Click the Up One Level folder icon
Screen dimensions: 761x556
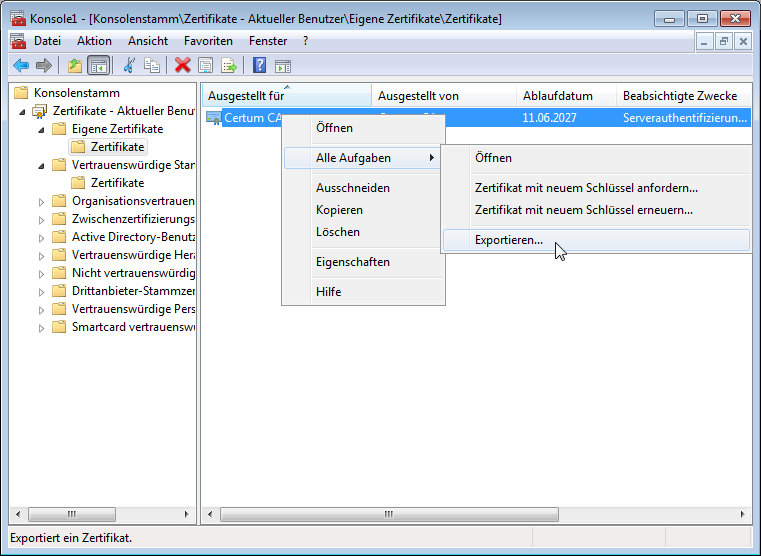(75, 66)
